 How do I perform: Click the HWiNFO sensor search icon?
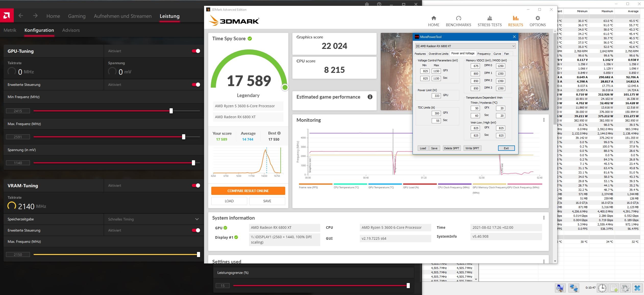click(560, 288)
